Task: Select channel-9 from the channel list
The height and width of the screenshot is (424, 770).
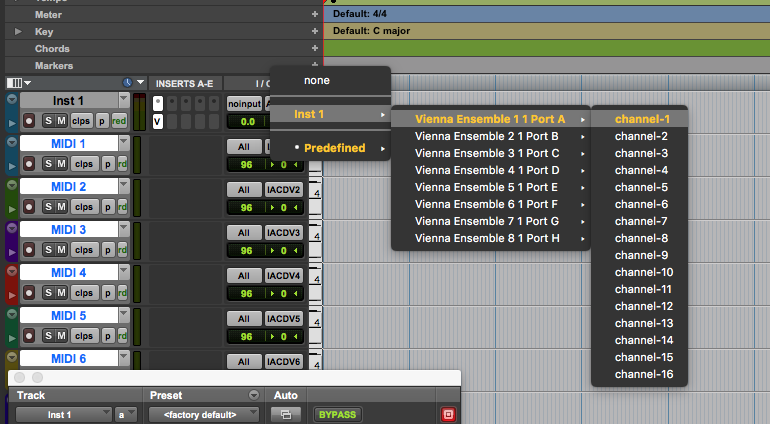Action: click(639, 255)
